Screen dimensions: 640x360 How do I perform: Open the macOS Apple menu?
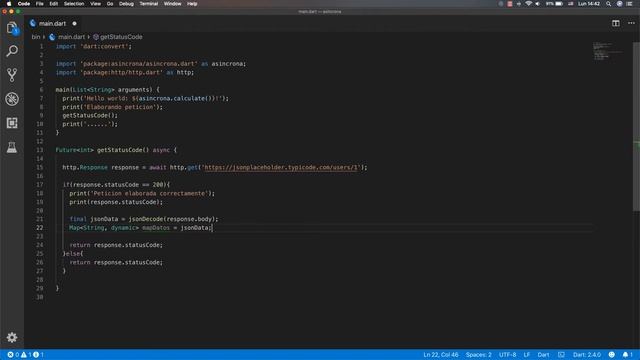pos(9,4)
